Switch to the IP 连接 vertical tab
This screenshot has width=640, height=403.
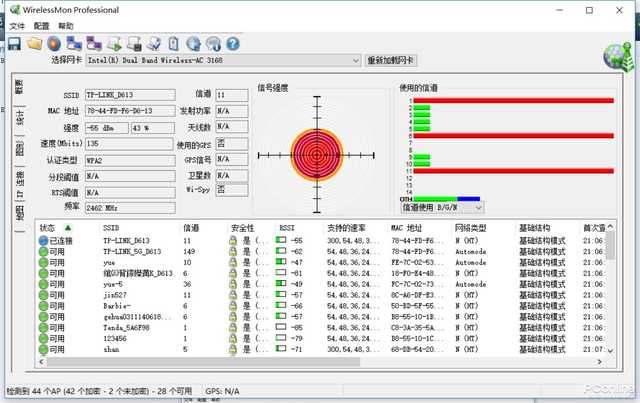click(x=20, y=184)
